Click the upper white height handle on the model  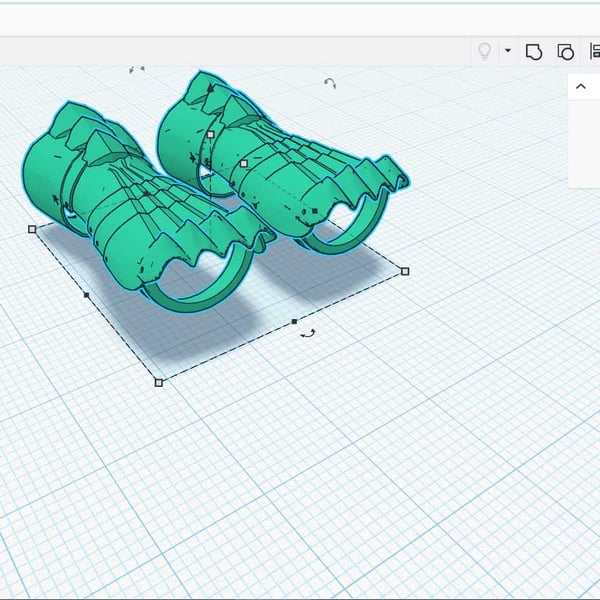[x=210, y=134]
